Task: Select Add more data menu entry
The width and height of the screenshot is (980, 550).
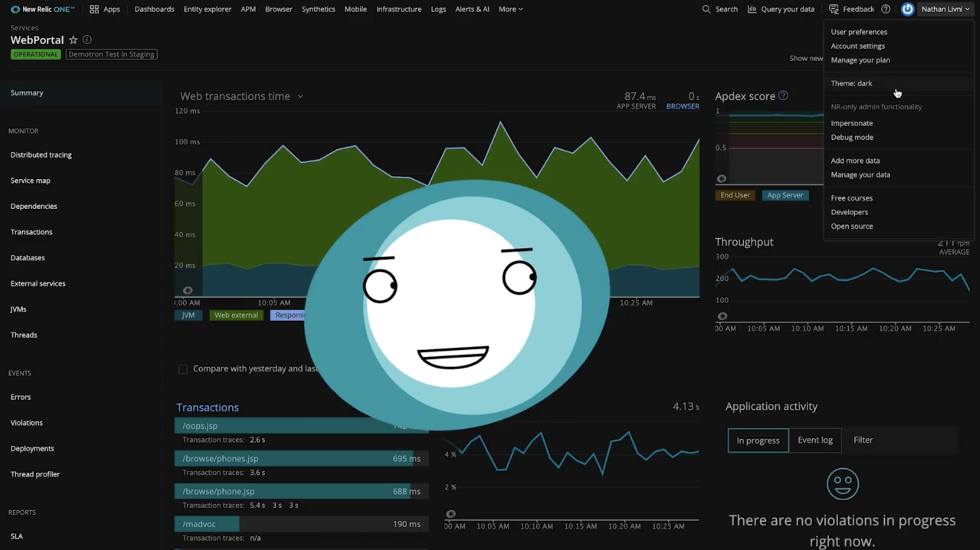Action: point(855,161)
